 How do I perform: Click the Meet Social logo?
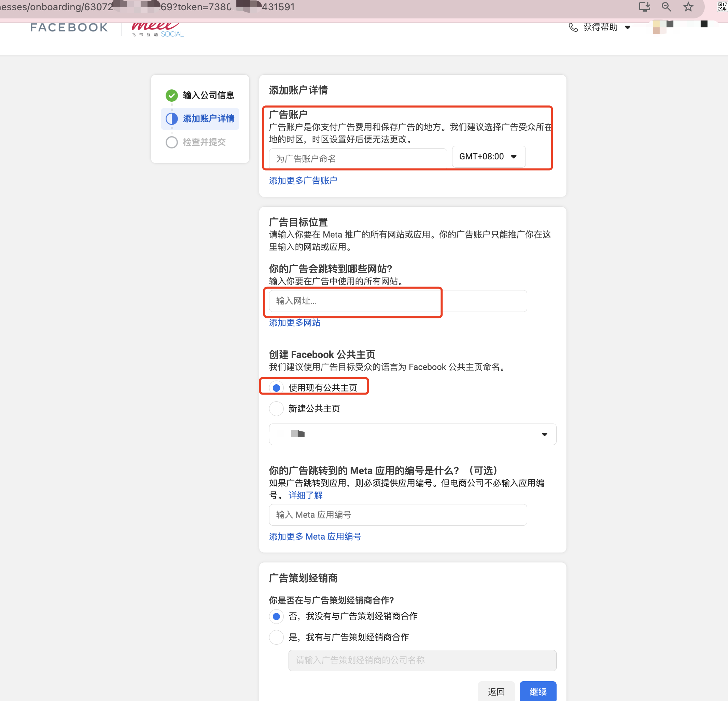[x=157, y=30]
